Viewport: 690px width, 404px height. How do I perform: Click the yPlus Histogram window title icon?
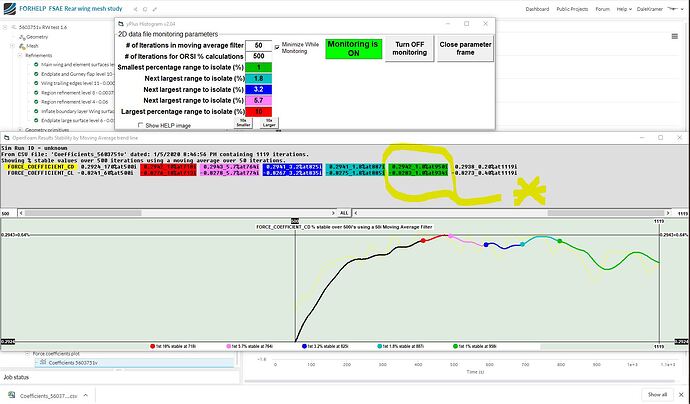click(121, 24)
